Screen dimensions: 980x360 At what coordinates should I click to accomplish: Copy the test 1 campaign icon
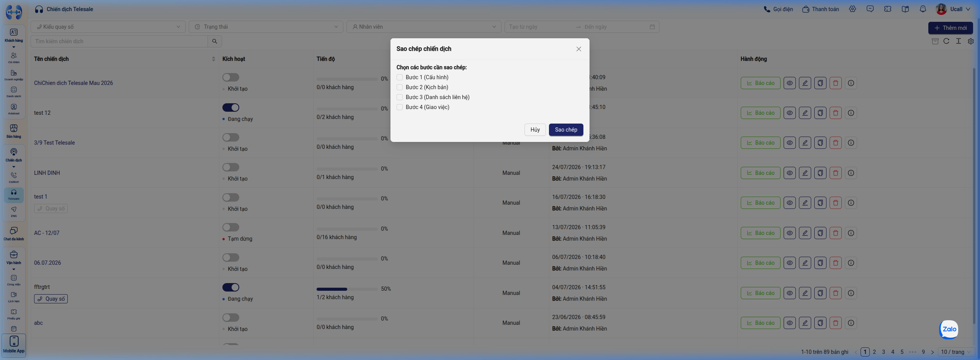coord(820,203)
